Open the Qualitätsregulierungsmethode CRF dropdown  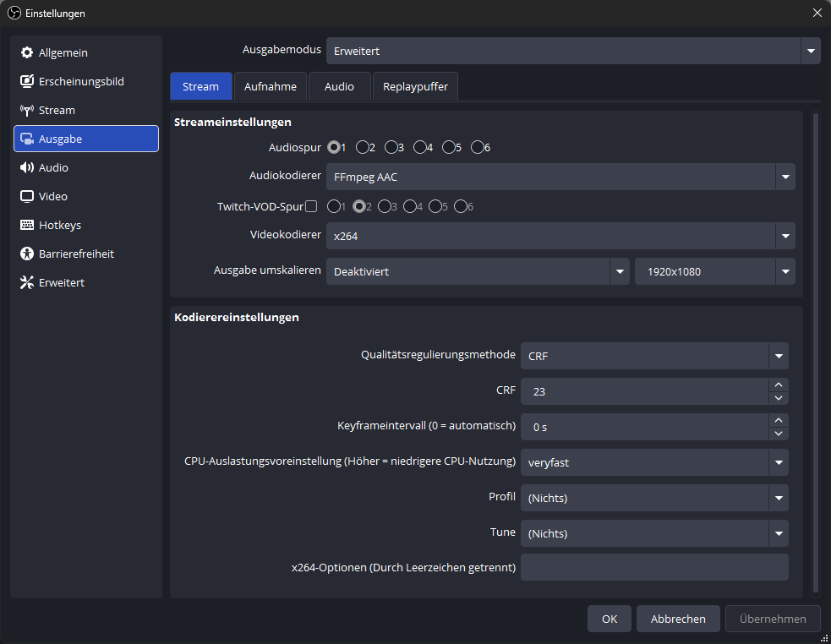click(x=654, y=357)
